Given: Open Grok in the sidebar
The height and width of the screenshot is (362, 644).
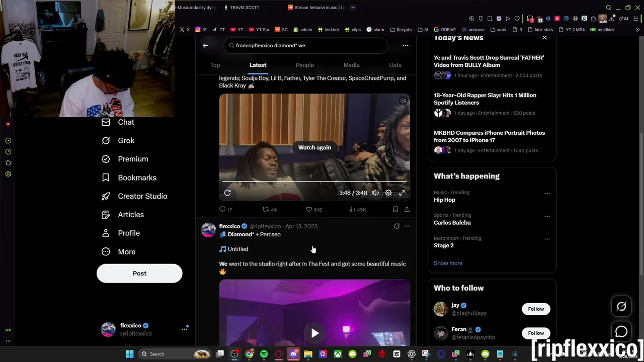Looking at the screenshot, I should point(118,141).
